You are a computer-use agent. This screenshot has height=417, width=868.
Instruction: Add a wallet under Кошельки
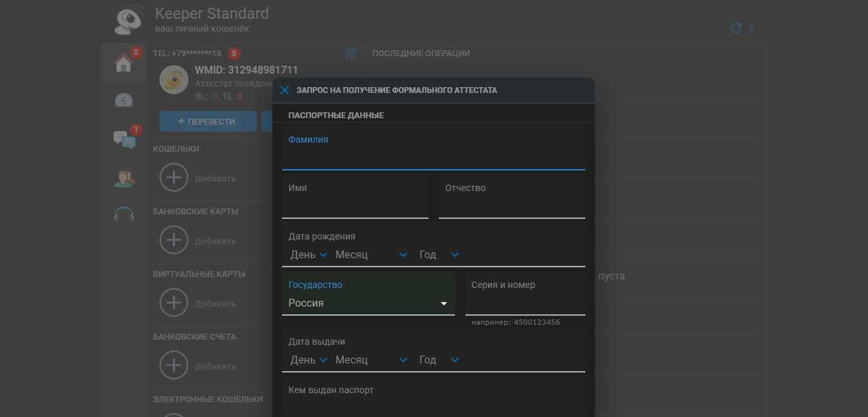[x=174, y=178]
